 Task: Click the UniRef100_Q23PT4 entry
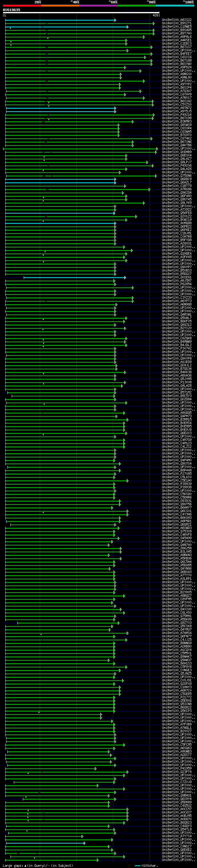[x=177, y=772]
